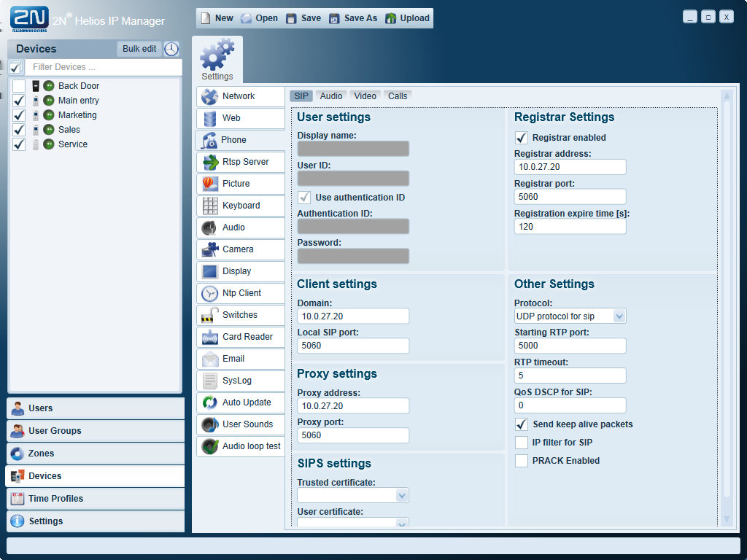Screen dimensions: 747x560
Task: Select the Phone settings section
Action: click(241, 140)
